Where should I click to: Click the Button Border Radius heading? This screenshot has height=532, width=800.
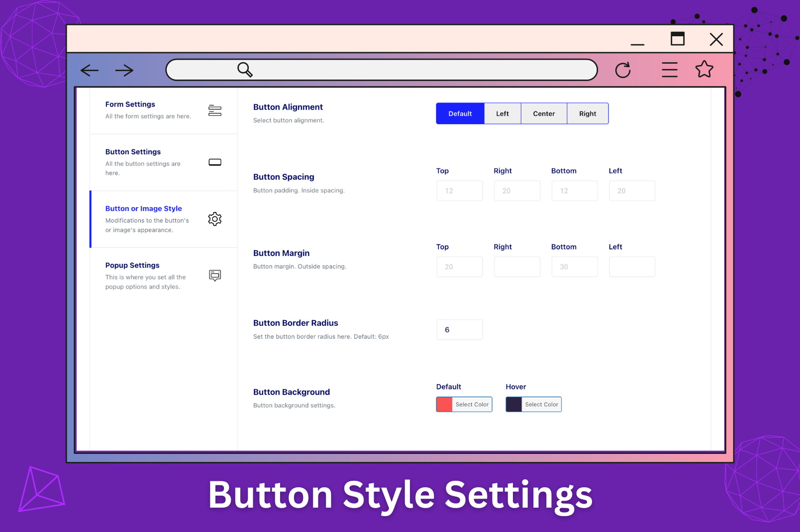pos(296,323)
